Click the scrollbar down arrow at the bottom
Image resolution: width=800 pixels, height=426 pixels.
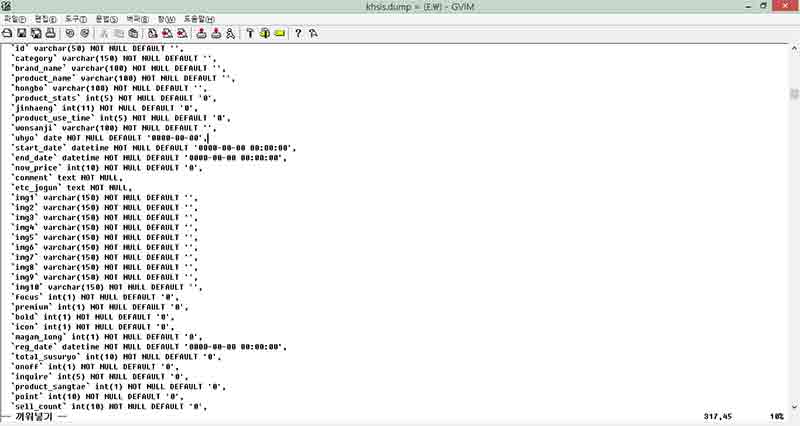click(793, 404)
